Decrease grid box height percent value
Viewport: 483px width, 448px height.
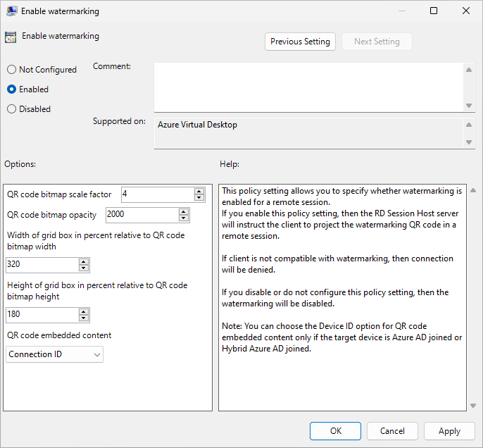point(84,318)
